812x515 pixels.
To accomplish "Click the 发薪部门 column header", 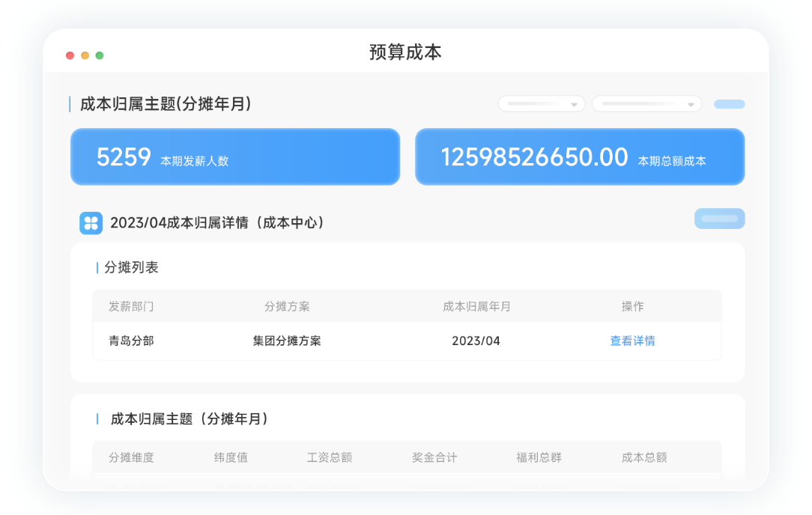I will tap(131, 306).
